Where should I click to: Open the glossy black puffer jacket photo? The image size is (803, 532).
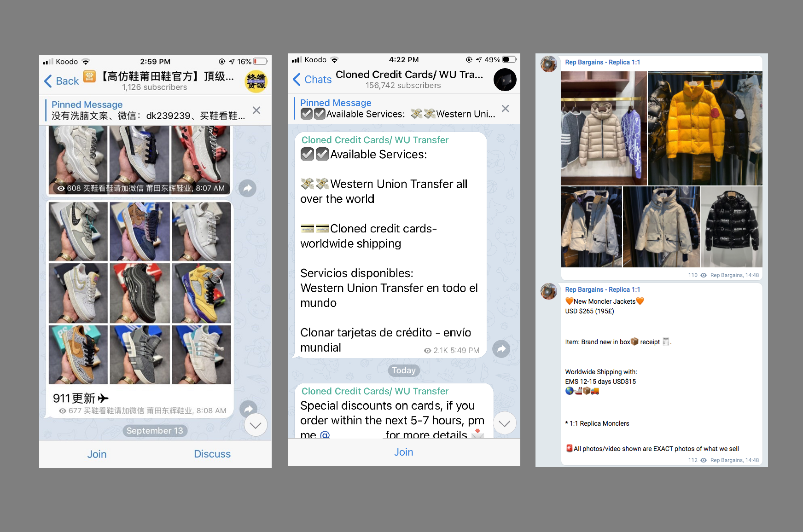tap(732, 227)
